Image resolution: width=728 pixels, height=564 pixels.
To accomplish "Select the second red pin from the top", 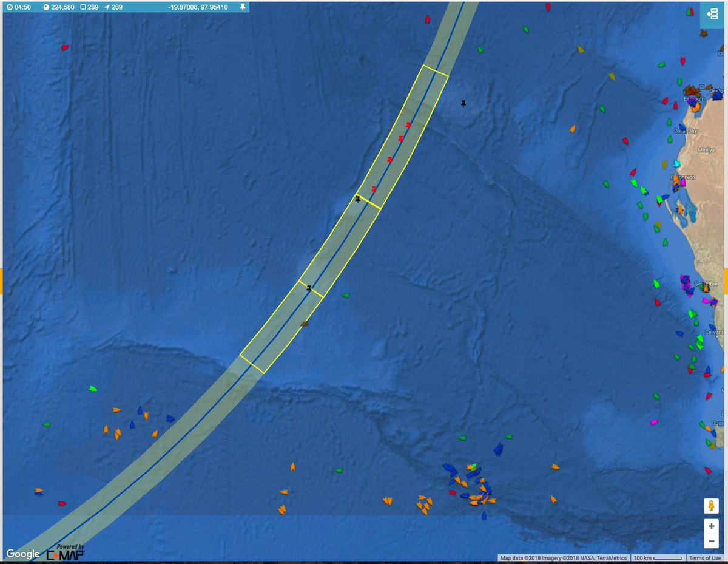I will [400, 139].
